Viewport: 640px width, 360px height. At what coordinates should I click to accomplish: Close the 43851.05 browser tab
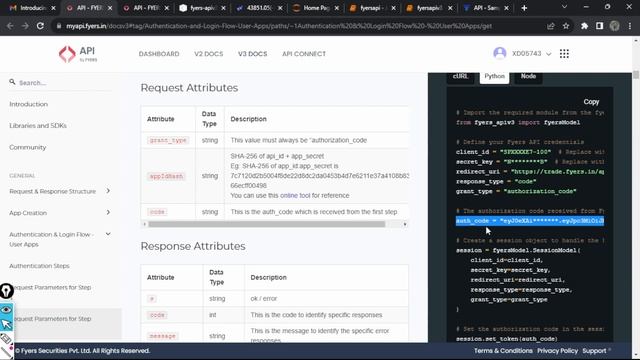point(280,8)
